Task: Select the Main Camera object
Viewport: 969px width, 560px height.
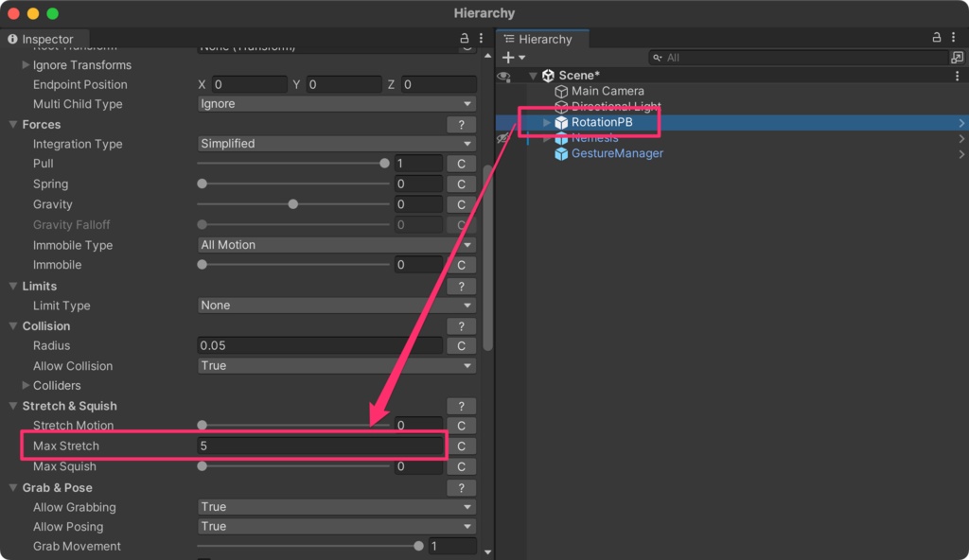Action: point(607,91)
